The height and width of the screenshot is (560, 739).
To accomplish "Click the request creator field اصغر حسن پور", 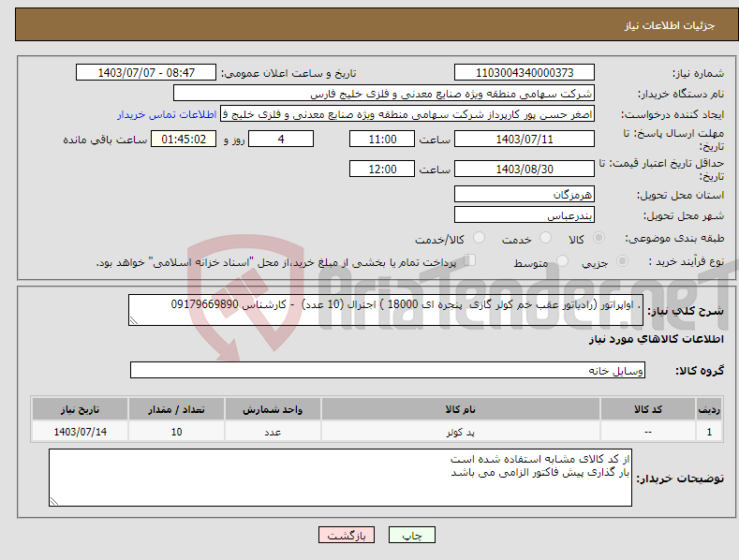I will pos(407,114).
